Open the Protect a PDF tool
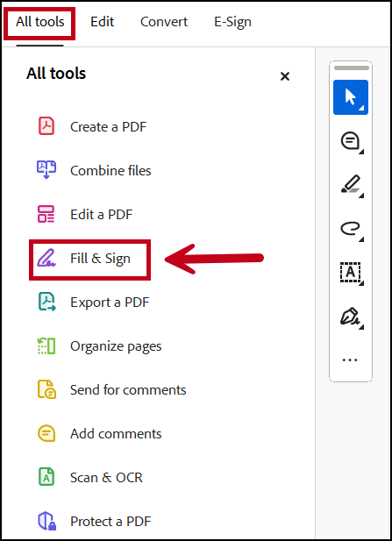 (94, 522)
